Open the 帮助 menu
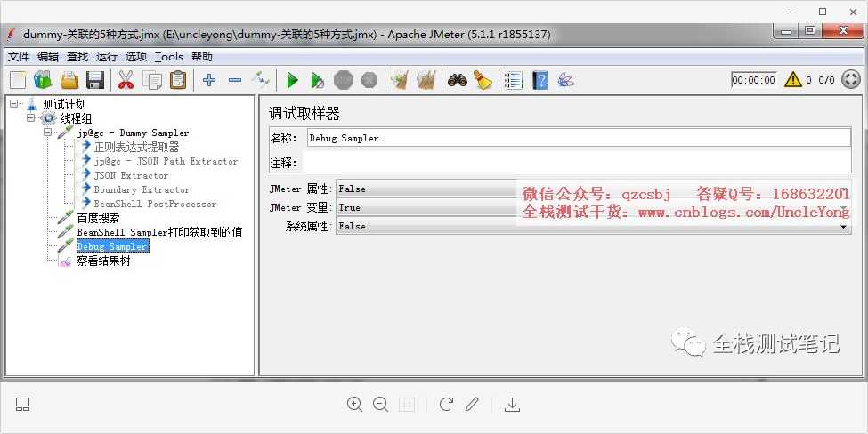 click(202, 56)
